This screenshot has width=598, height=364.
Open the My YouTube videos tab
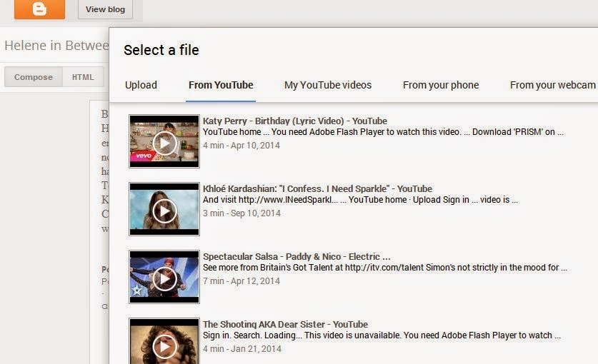point(328,85)
